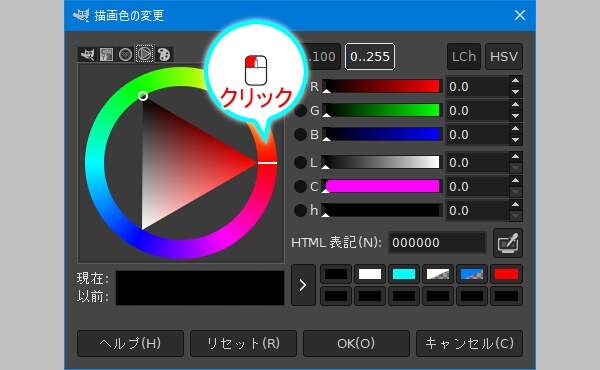Pick the black swatch left of the white one
Screen dimensions: 600x370
pos(336,274)
